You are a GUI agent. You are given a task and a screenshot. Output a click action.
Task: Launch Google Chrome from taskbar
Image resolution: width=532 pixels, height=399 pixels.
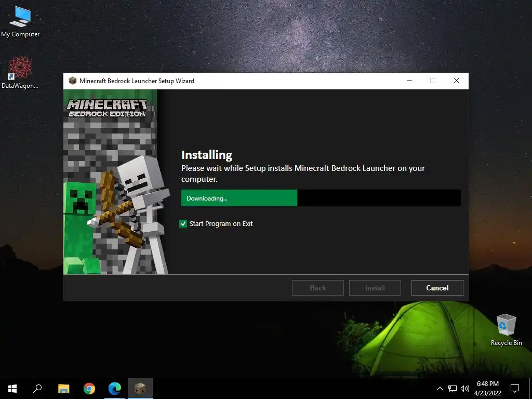pyautogui.click(x=89, y=389)
